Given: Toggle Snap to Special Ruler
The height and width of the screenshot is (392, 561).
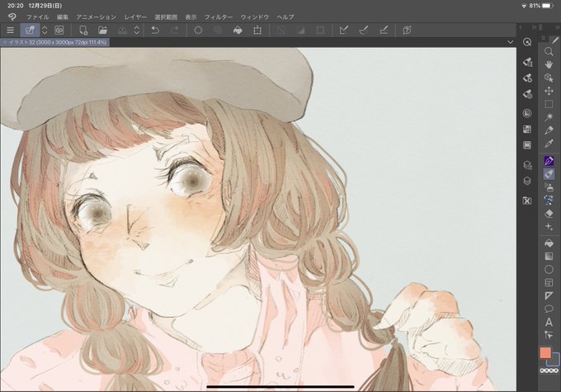Looking at the screenshot, I should [x=364, y=31].
